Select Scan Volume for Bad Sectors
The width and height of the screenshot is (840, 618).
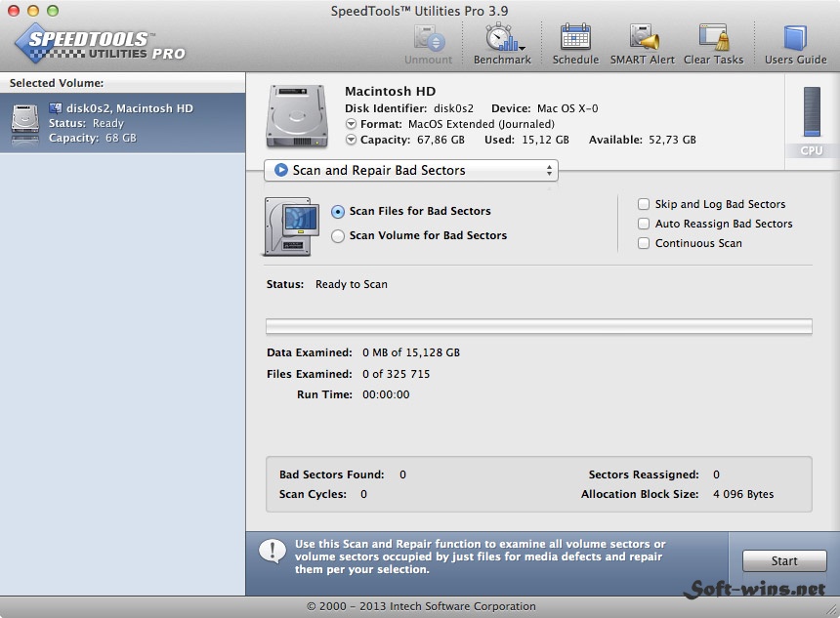338,236
